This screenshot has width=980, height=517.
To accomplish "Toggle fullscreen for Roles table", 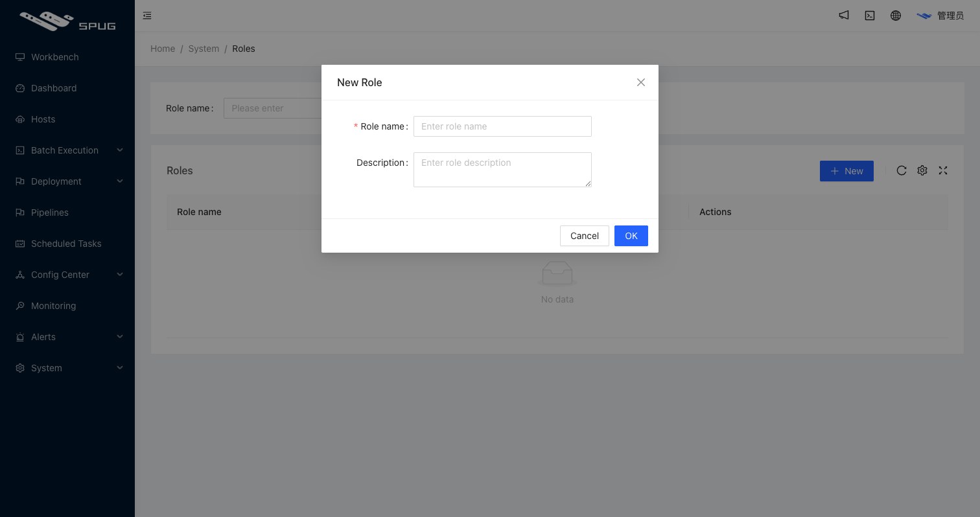I will point(943,170).
